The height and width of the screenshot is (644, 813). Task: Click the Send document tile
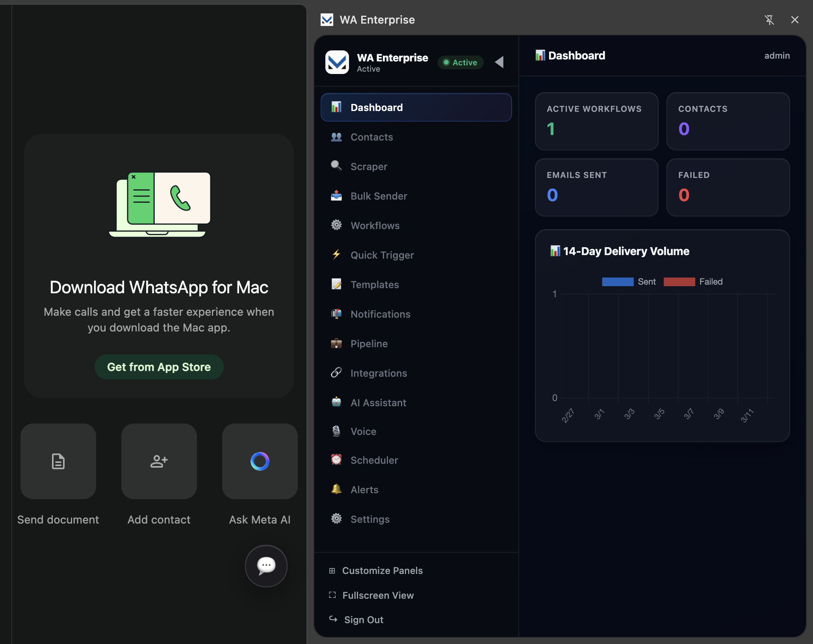tap(58, 461)
